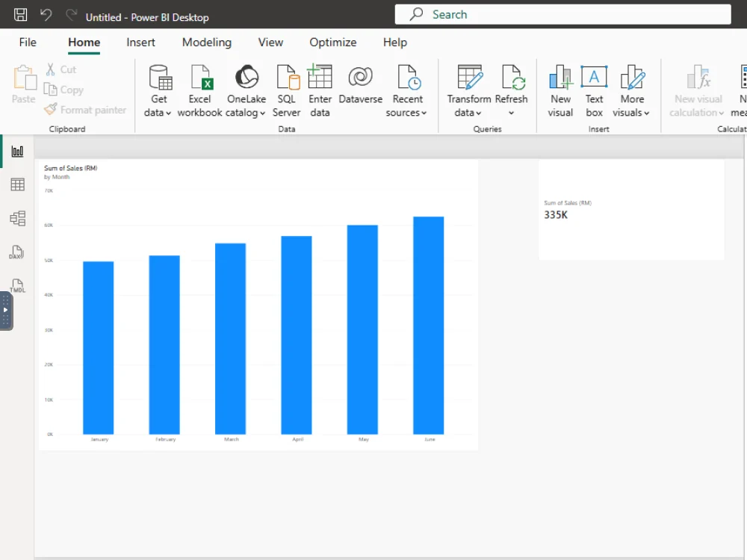This screenshot has height=560, width=747.
Task: Open the Modeling tab
Action: point(207,43)
